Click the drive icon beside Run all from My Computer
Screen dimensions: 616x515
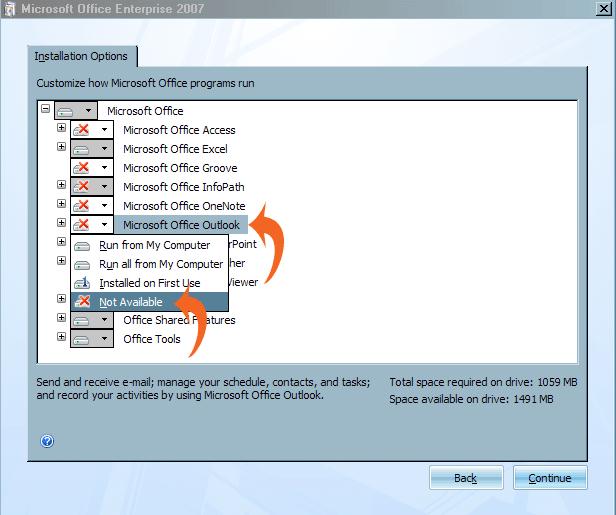[82, 265]
